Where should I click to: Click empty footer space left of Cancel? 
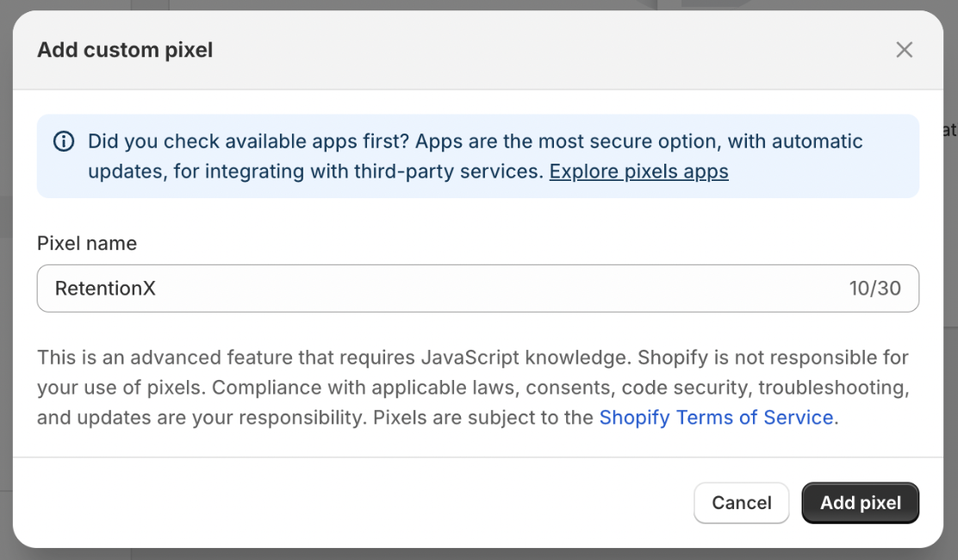pos(345,503)
